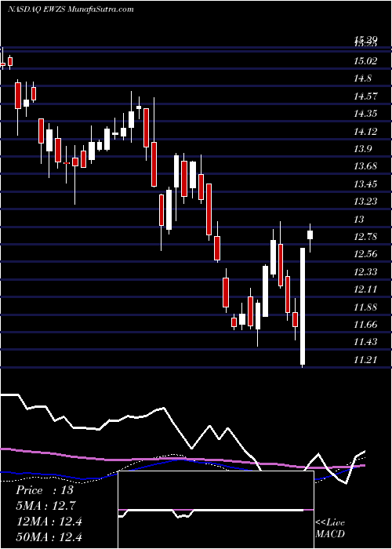Click the '50MA : 12.4' readout
The height and width of the screenshot is (549, 392).
49,537
